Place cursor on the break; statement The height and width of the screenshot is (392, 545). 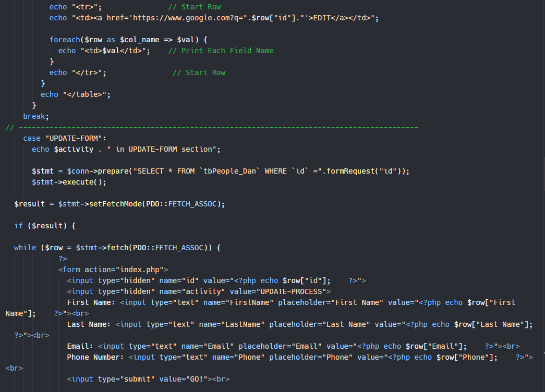(35, 117)
